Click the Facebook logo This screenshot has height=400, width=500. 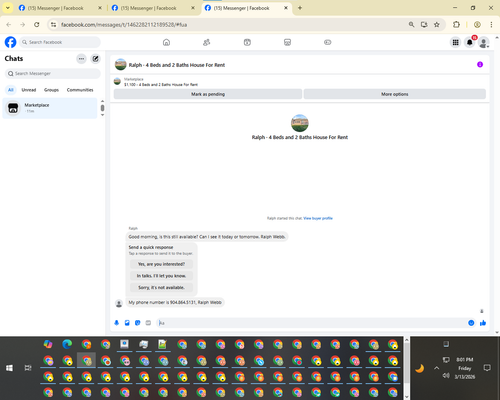pyautogui.click(x=10, y=42)
